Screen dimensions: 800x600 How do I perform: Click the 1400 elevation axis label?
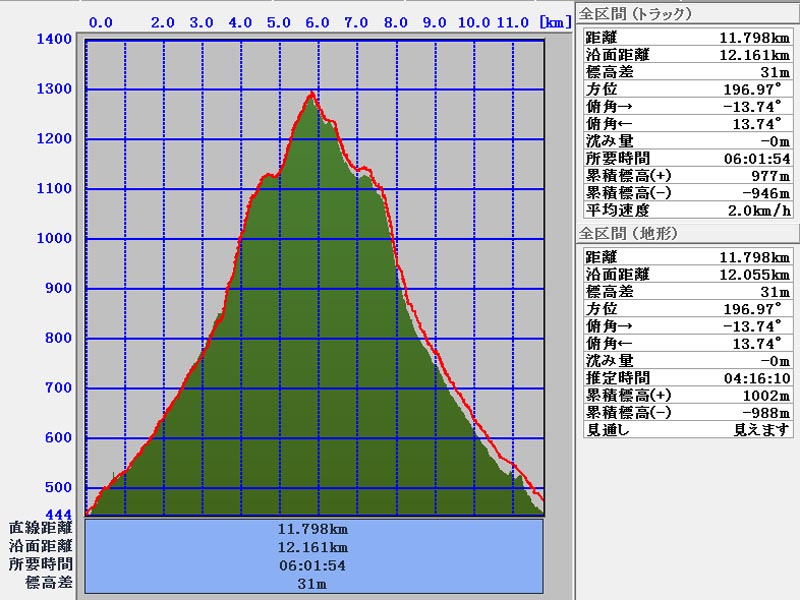coord(53,39)
